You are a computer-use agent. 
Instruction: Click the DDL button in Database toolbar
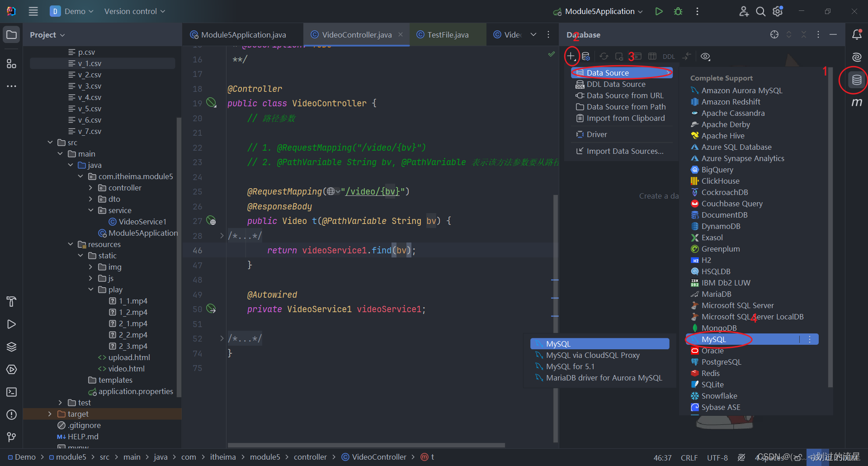tap(669, 57)
